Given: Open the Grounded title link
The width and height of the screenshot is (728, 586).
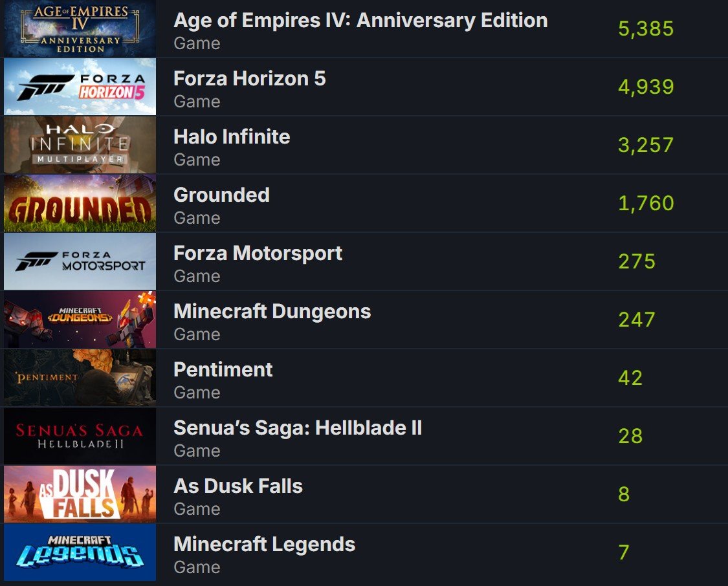Looking at the screenshot, I should [221, 195].
